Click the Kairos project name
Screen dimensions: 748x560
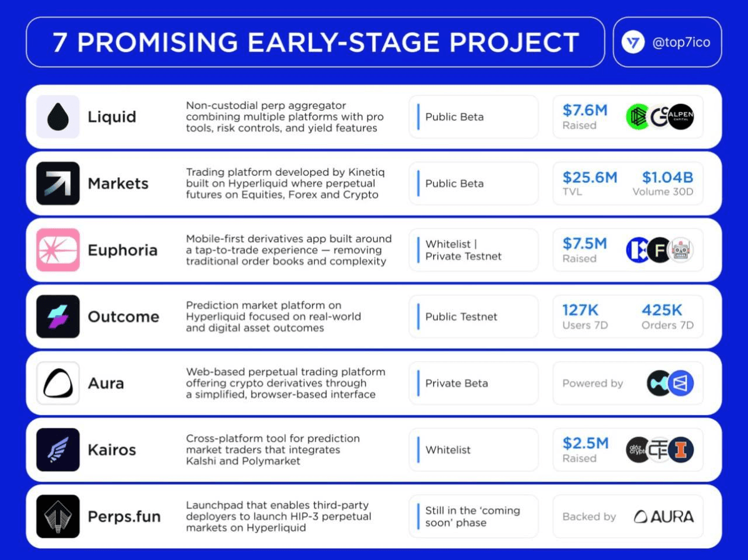point(112,450)
